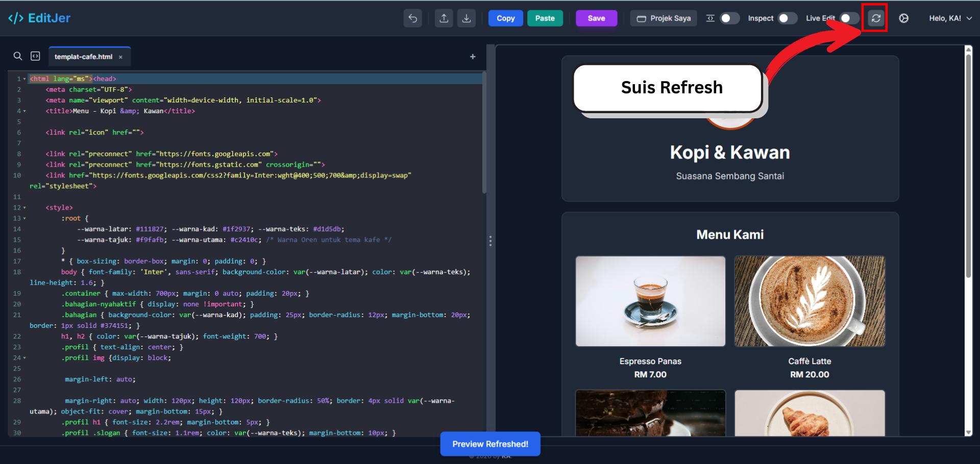Collapse the title fold at line 4
980x464 pixels.
[x=24, y=111]
